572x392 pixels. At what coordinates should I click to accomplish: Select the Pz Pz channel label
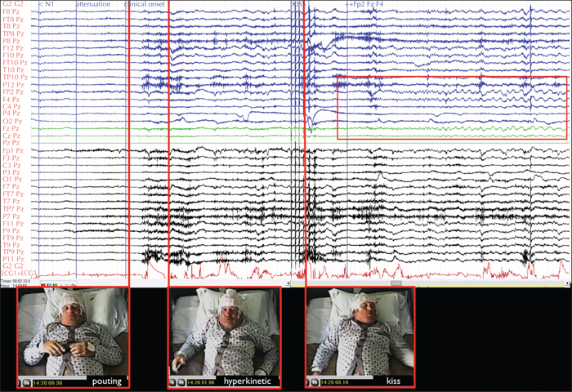pos(11,143)
